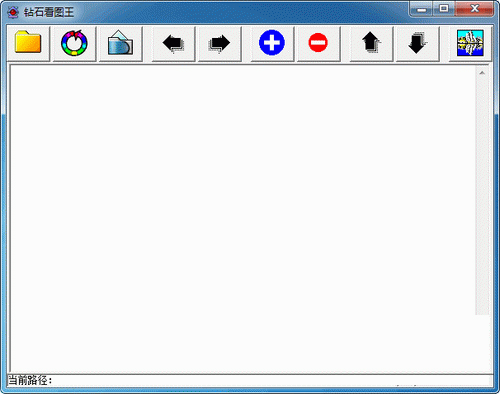The height and width of the screenshot is (394, 500).
Task: Click the rainbow circular refresh icon
Action: point(74,43)
